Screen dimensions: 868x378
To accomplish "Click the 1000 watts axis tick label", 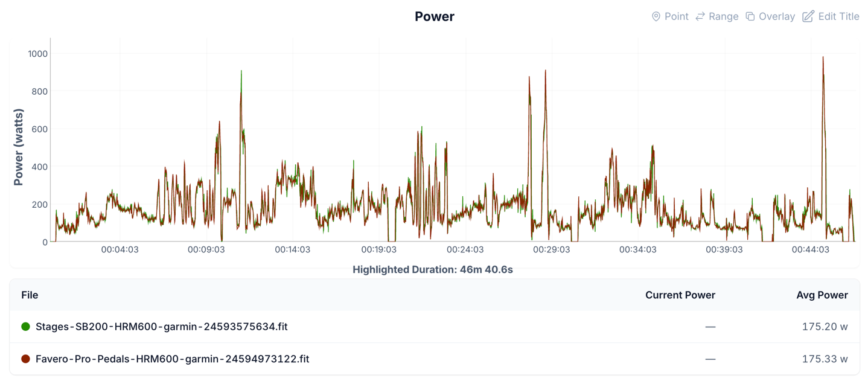I will click(x=38, y=54).
